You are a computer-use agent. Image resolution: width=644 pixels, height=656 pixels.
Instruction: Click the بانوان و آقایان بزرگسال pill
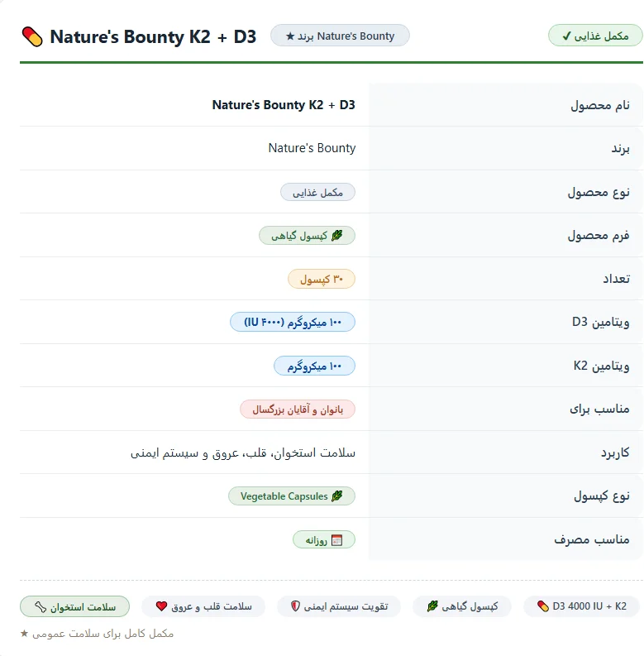coord(298,409)
